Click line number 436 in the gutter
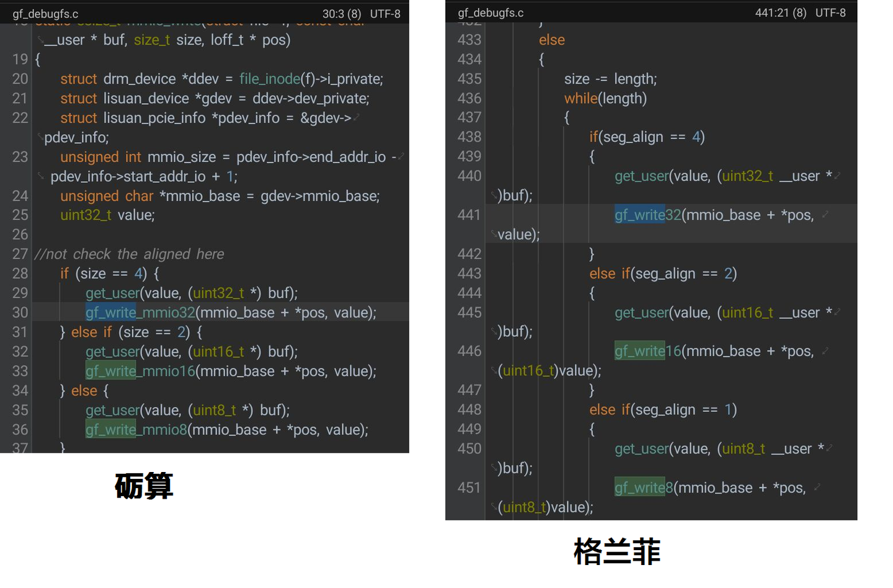The height and width of the screenshot is (588, 893). pos(469,98)
